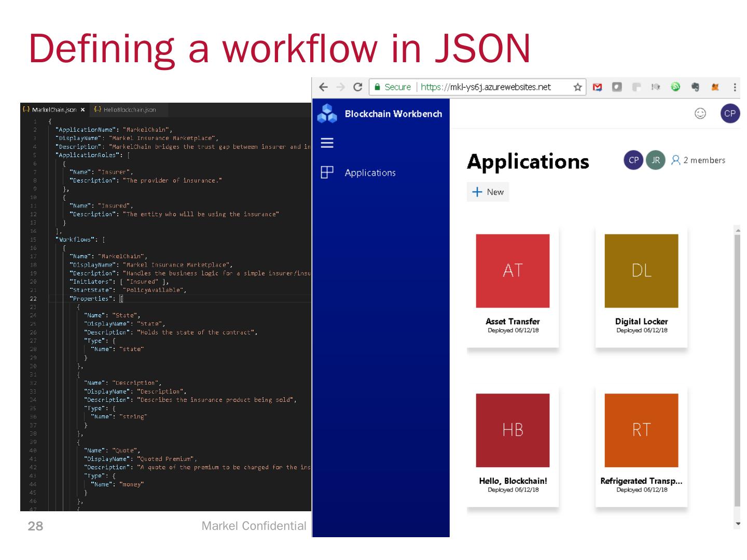Click the Evernote elephant extension icon

tap(695, 87)
